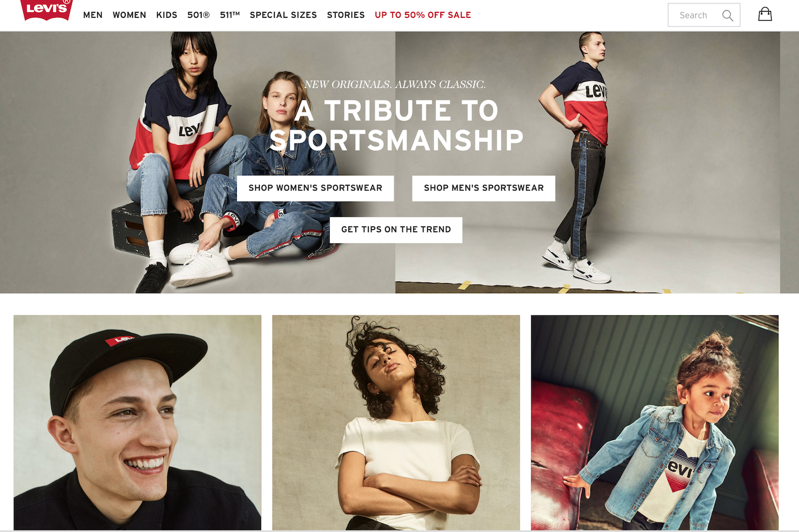799x532 pixels.
Task: Open the woman in white tee tile
Action: point(396,423)
